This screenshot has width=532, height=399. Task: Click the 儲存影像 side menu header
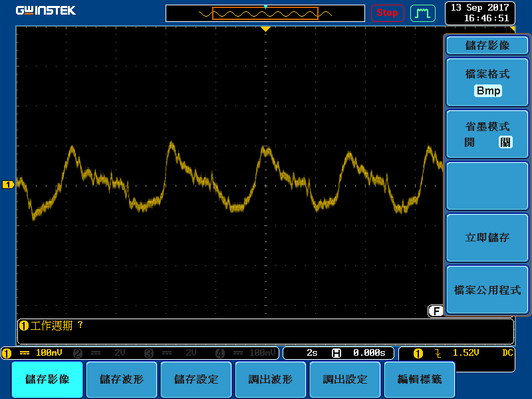click(487, 45)
